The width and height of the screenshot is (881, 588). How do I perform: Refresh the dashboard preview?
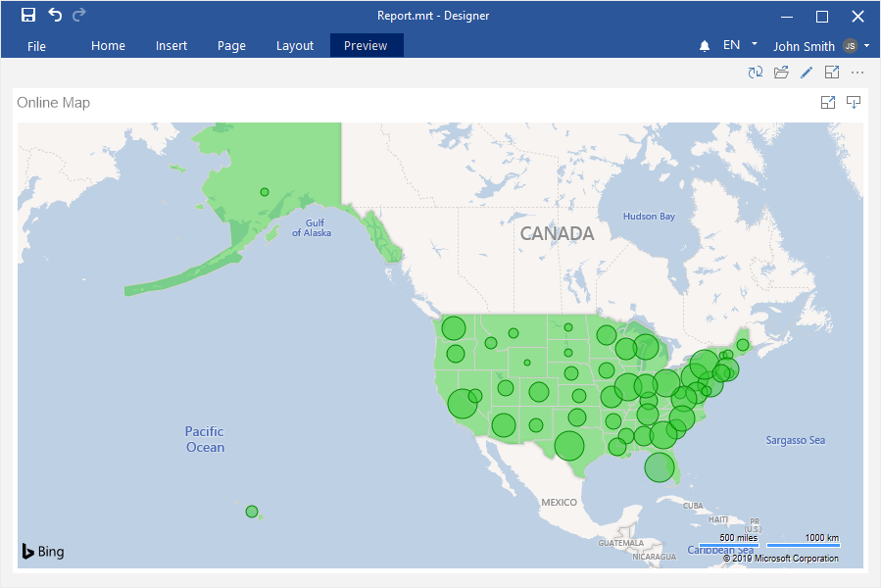click(x=755, y=73)
